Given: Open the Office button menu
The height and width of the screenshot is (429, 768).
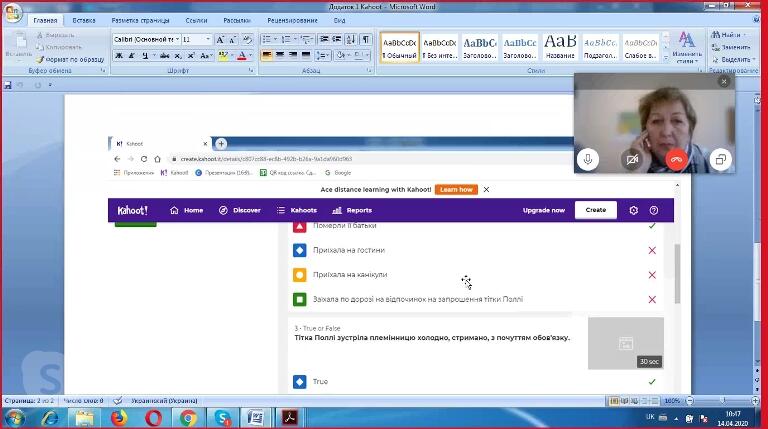Looking at the screenshot, I should [13, 12].
